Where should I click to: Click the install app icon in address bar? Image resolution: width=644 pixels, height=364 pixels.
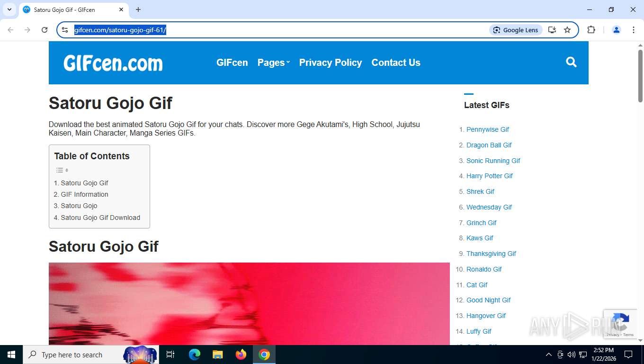(x=552, y=30)
